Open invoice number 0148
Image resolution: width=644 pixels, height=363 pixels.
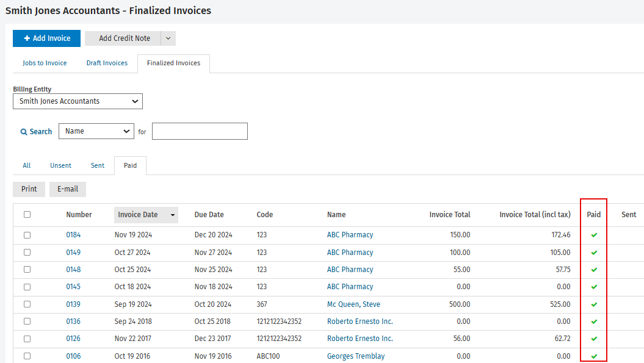(x=73, y=270)
